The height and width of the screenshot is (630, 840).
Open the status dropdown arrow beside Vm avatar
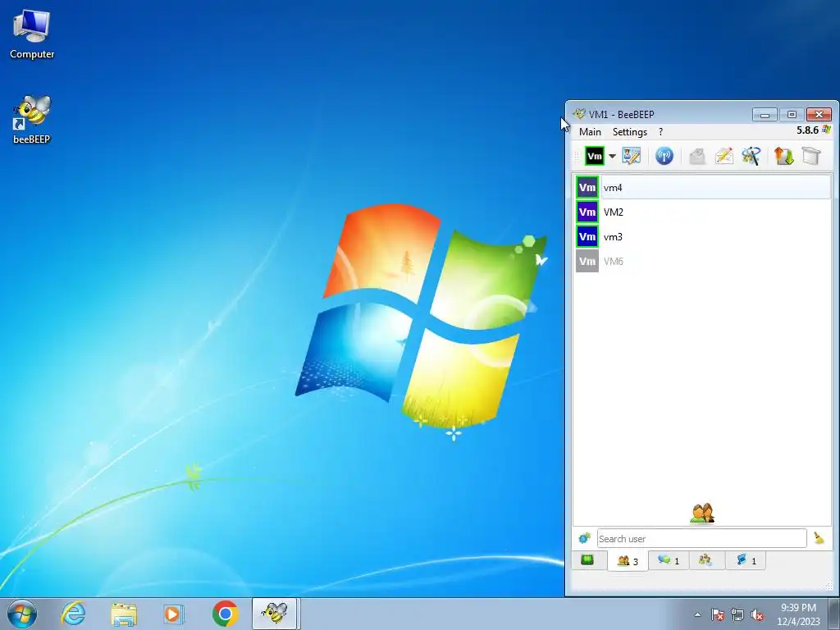pos(612,157)
